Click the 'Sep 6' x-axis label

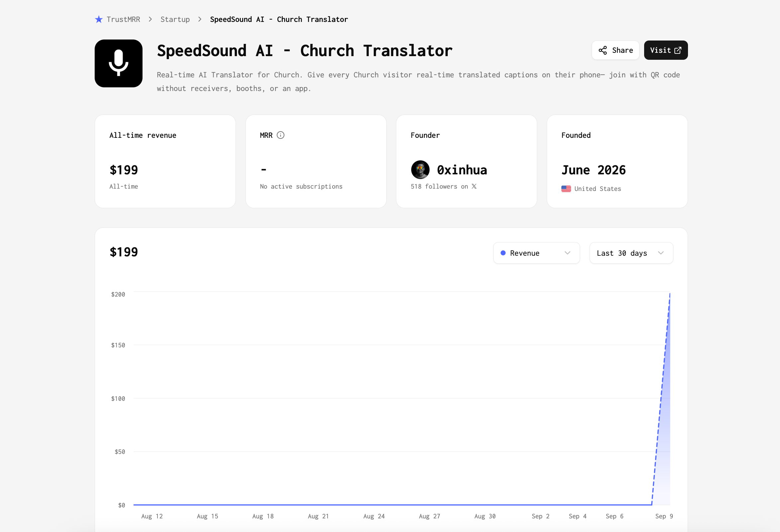[x=614, y=516]
